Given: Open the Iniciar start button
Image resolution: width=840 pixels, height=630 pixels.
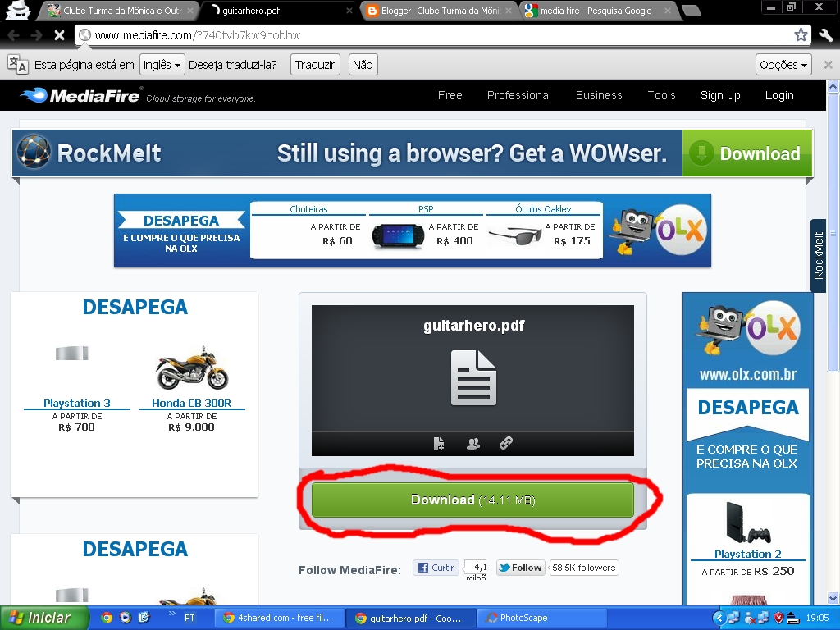Looking at the screenshot, I should point(44,618).
